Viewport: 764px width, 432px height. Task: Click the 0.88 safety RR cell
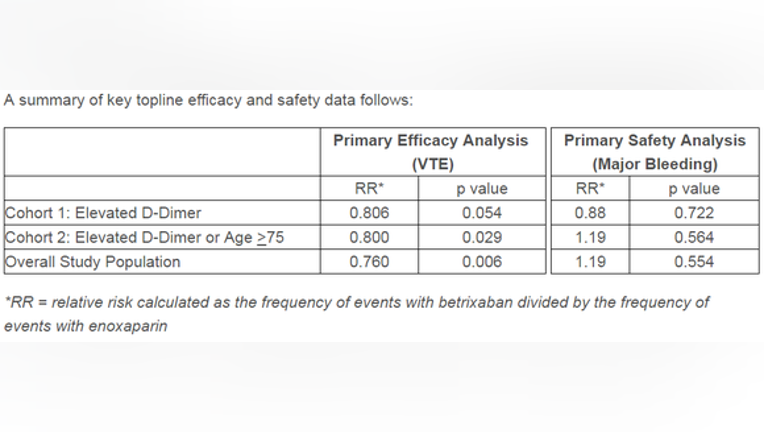coord(590,213)
